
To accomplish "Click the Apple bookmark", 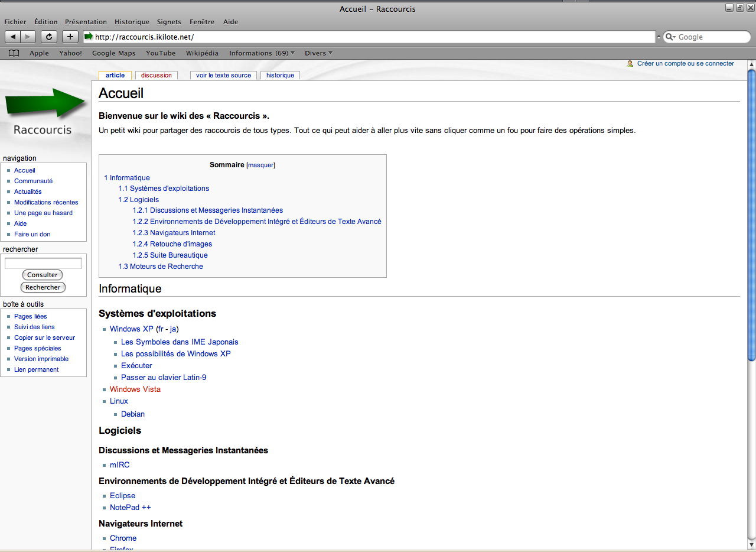I will coord(40,53).
